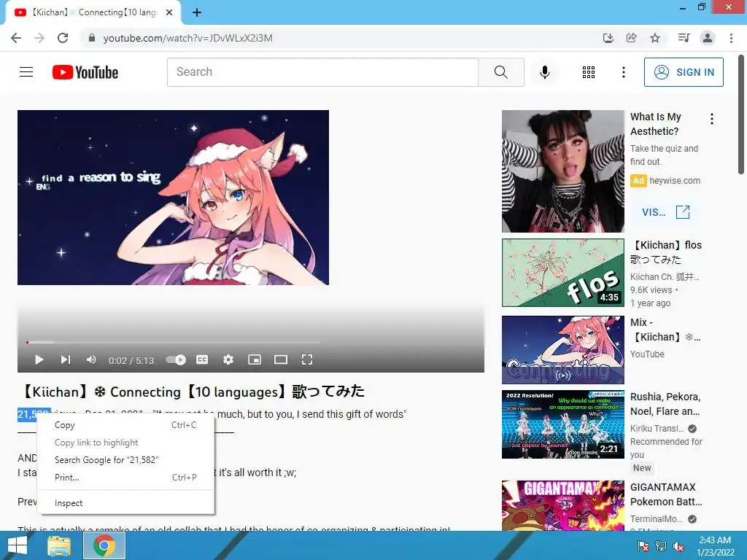The height and width of the screenshot is (560, 747).
Task: Choose Inspect in the context menu
Action: (x=125, y=503)
